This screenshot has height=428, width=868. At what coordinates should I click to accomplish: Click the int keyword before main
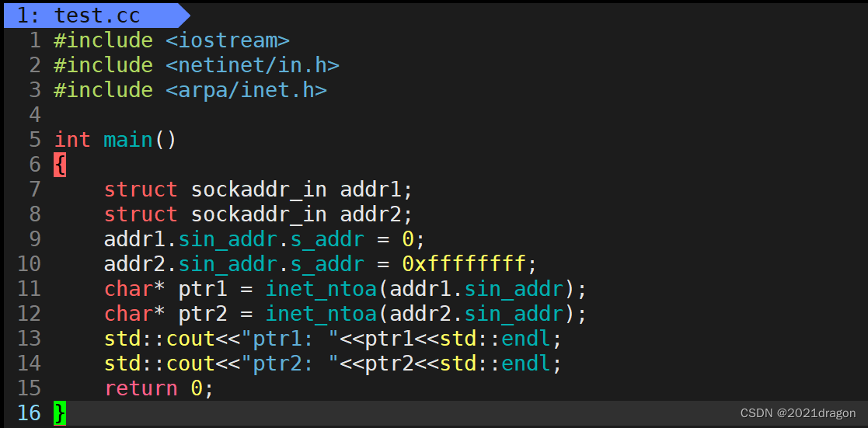pos(72,140)
